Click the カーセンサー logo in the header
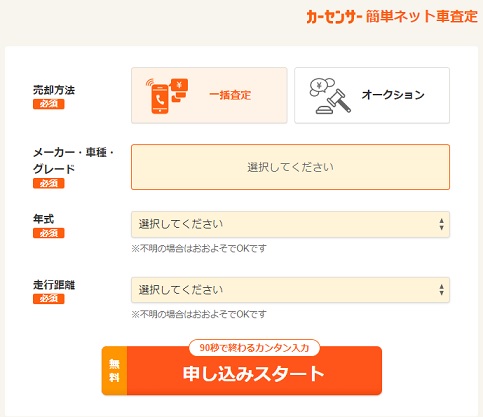 point(334,17)
